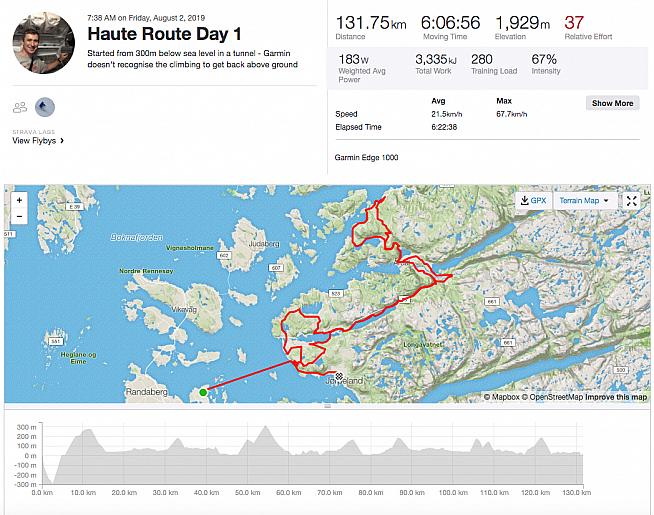Download the GPX file
The image size is (654, 515).
coord(533,200)
